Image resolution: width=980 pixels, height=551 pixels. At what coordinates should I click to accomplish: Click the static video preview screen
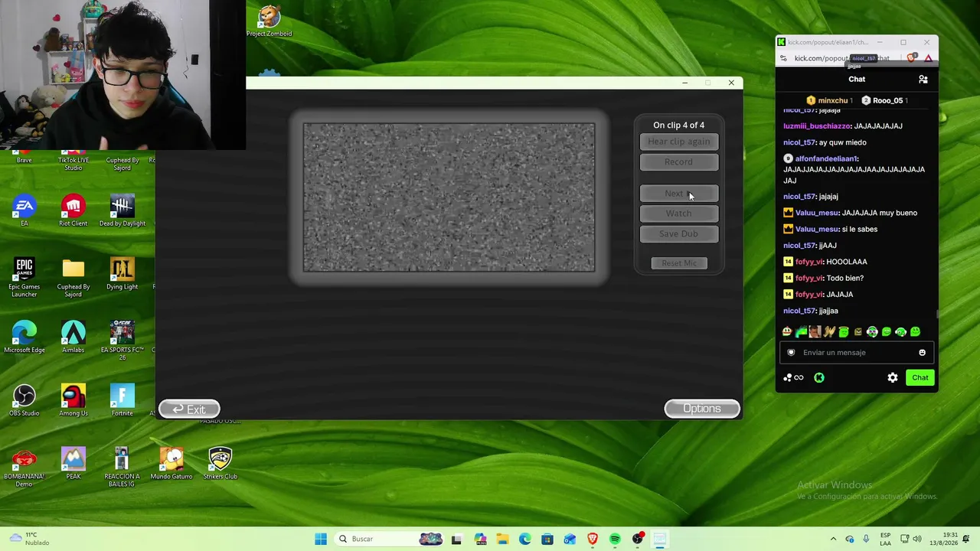coord(449,197)
